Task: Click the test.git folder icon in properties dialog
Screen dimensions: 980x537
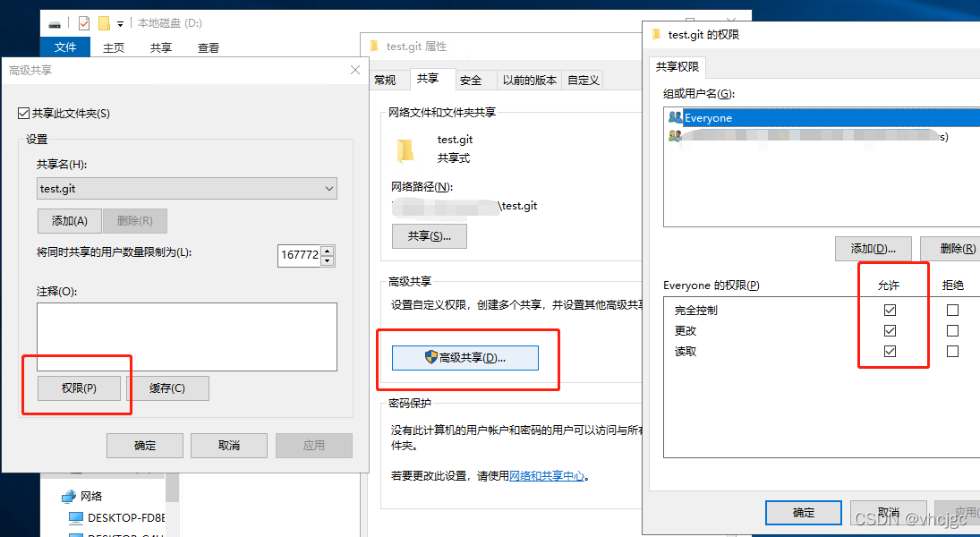Action: point(405,151)
